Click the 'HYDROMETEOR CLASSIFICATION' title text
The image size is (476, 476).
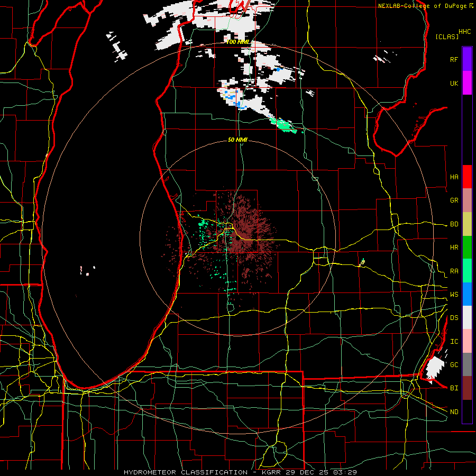[x=186, y=472]
